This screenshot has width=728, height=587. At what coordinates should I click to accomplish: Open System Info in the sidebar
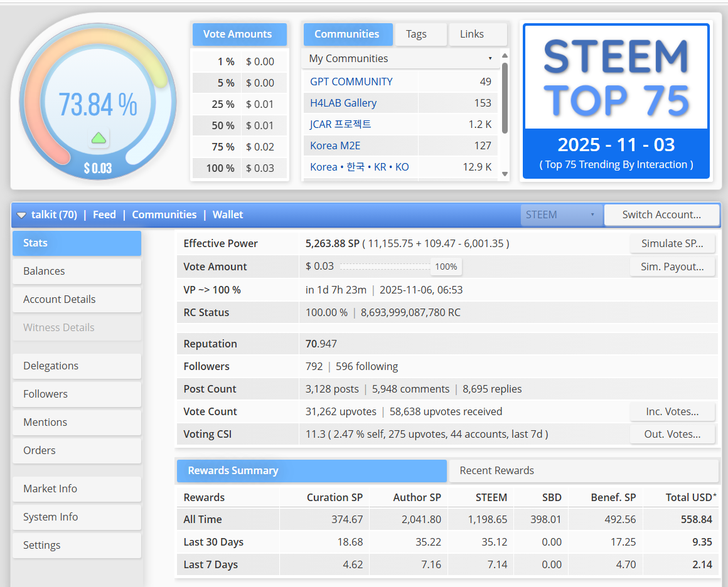(x=77, y=517)
